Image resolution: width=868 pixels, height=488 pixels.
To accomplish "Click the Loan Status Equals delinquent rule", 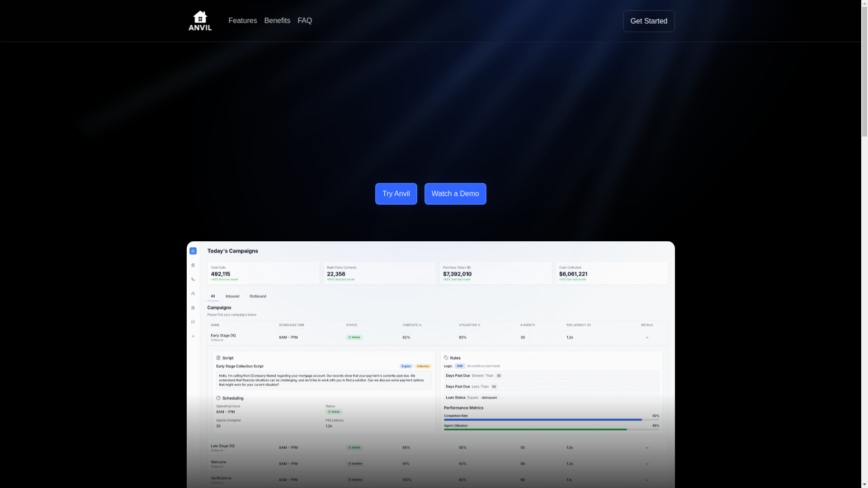I will coord(552,398).
